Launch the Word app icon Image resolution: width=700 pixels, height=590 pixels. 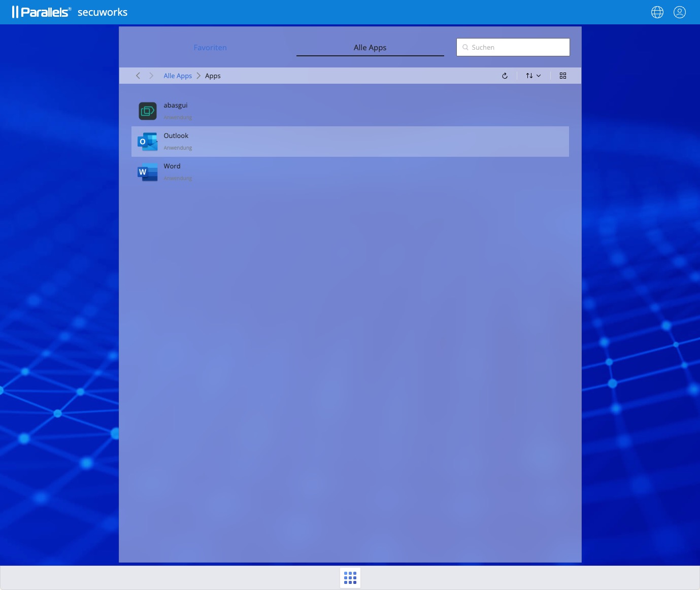[x=148, y=172]
